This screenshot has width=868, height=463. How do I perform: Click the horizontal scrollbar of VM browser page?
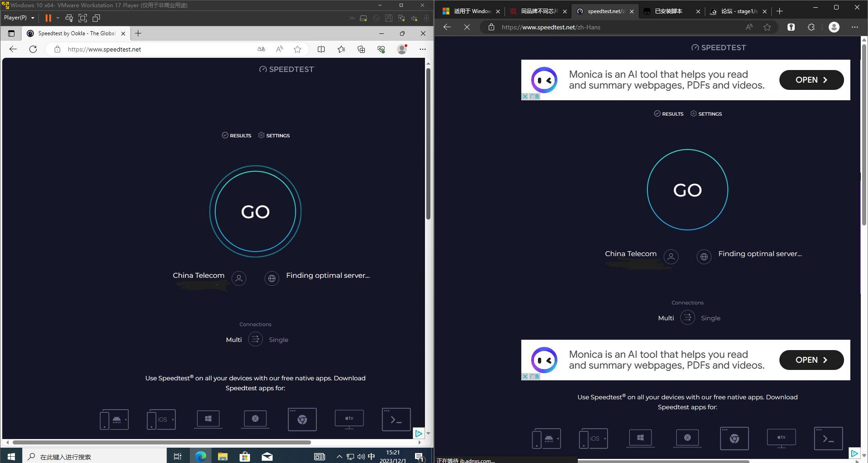(162, 442)
